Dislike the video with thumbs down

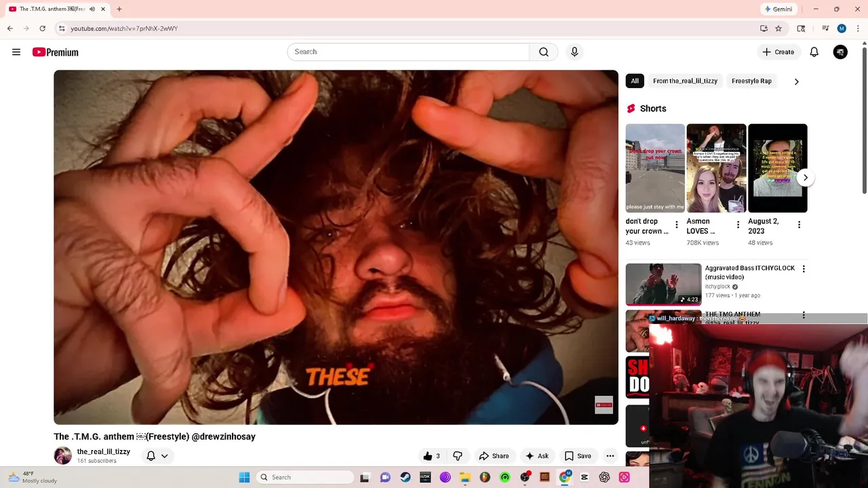458,456
